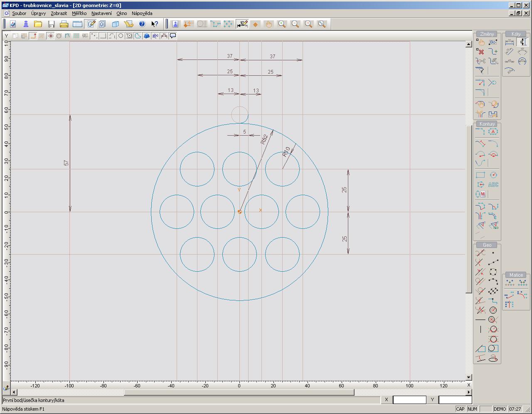Image resolution: width=532 pixels, height=414 pixels.
Task: Click the delete red X tool in Změny
Action: [480, 52]
